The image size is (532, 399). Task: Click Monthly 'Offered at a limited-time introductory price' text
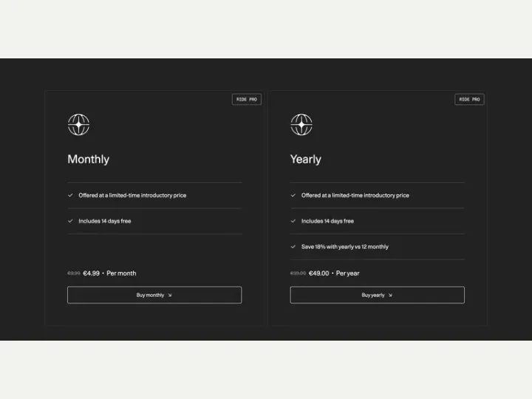click(132, 195)
